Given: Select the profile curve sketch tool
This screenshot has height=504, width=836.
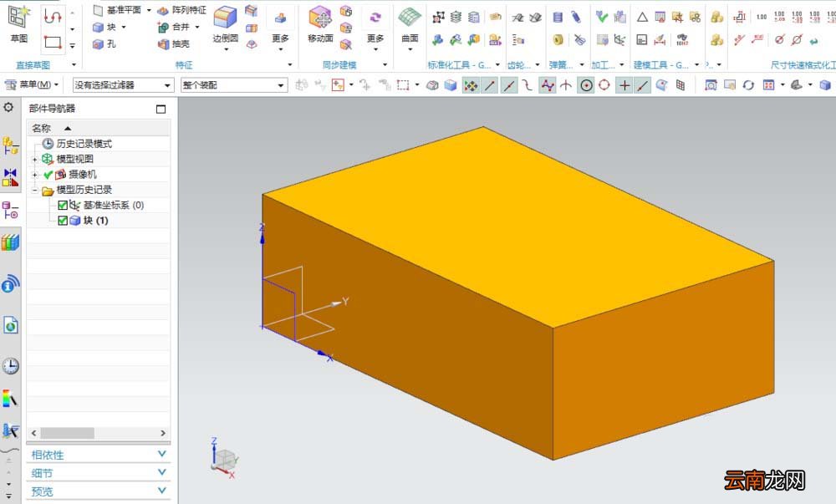Looking at the screenshot, I should (x=52, y=17).
